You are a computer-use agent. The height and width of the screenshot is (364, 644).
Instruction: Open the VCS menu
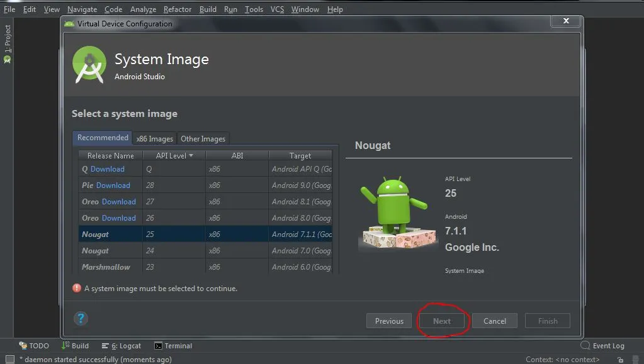(x=277, y=9)
